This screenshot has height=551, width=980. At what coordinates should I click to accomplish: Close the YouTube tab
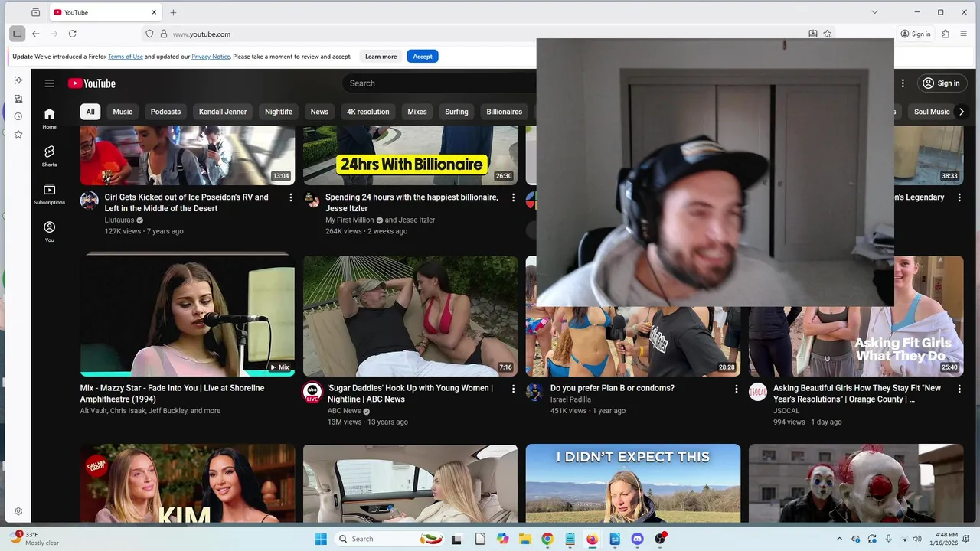click(154, 12)
